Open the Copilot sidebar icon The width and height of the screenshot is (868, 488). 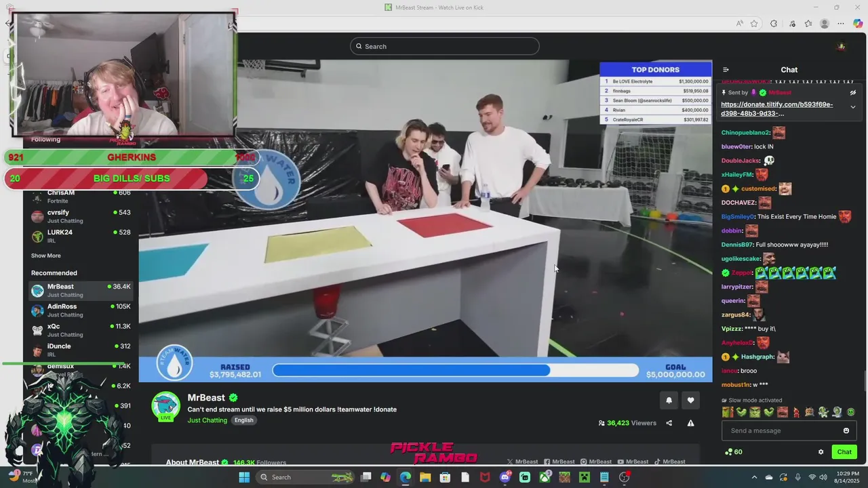click(858, 24)
